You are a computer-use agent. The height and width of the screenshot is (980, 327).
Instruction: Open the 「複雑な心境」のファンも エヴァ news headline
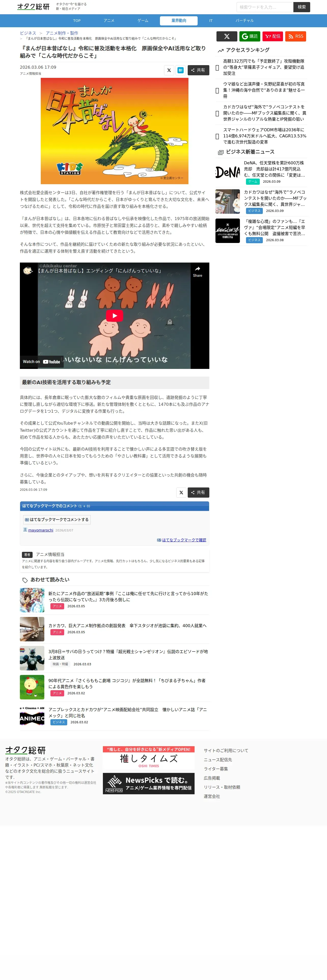click(275, 227)
